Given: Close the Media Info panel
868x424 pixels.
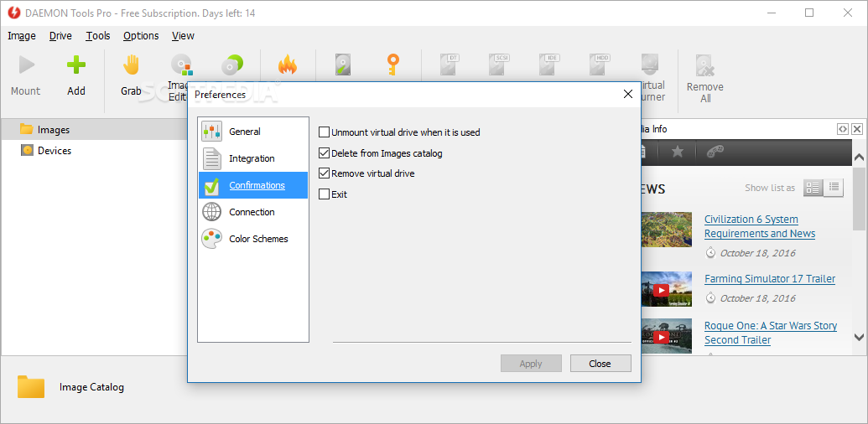Looking at the screenshot, I should (857, 129).
